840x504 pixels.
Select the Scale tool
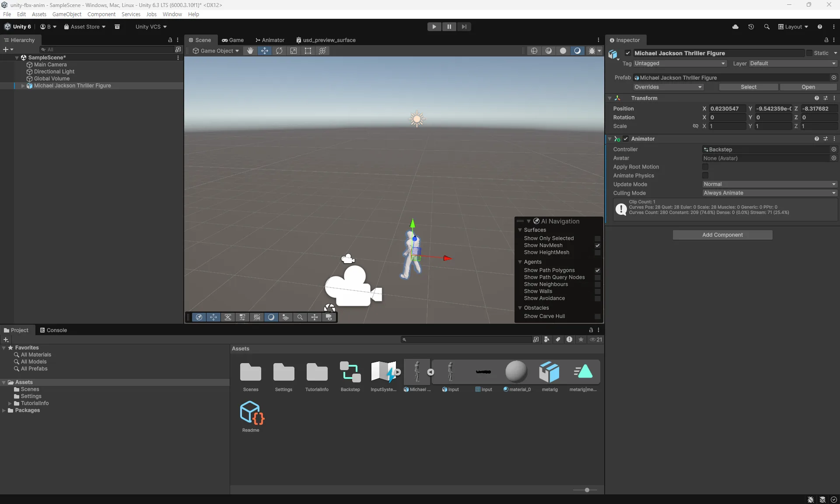(x=294, y=51)
